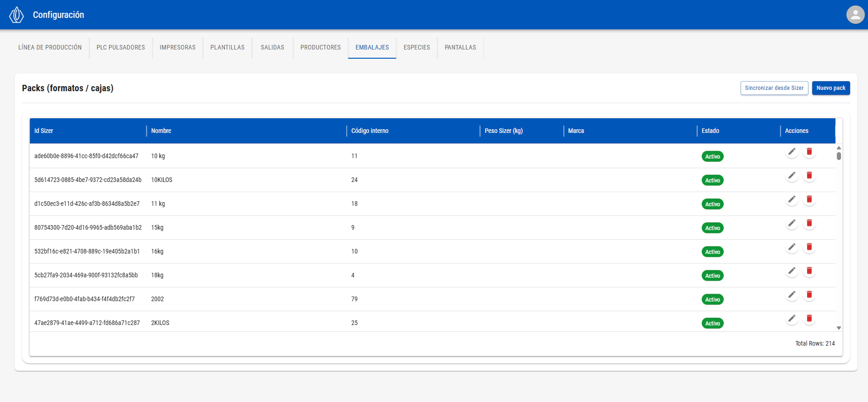Delete the 11 kg pack

tap(809, 199)
